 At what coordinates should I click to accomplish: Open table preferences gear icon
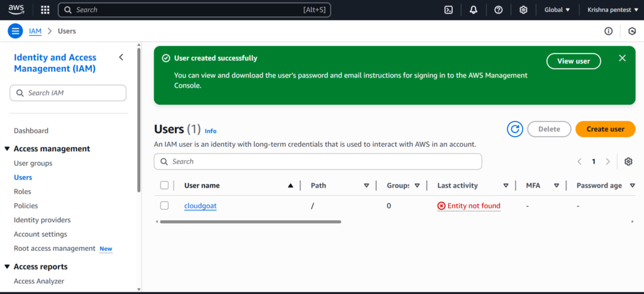point(628,162)
